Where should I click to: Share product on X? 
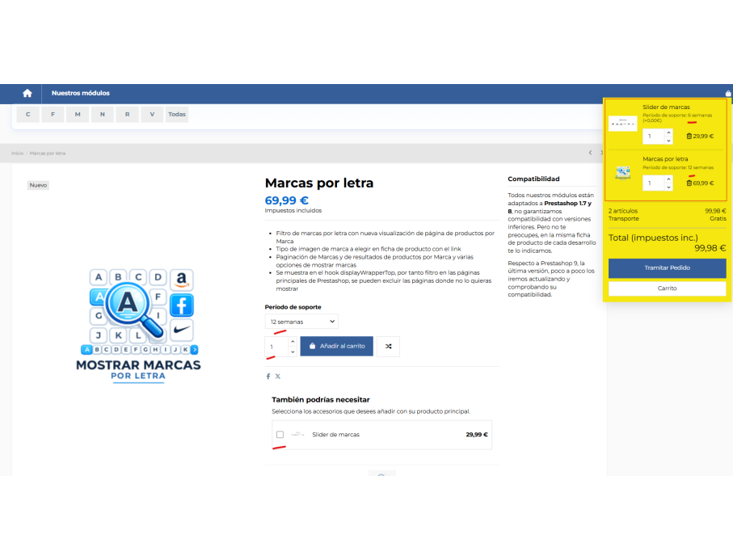click(x=278, y=377)
